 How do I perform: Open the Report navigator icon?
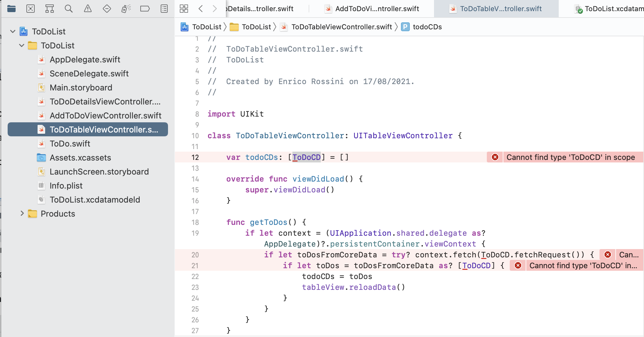[164, 9]
